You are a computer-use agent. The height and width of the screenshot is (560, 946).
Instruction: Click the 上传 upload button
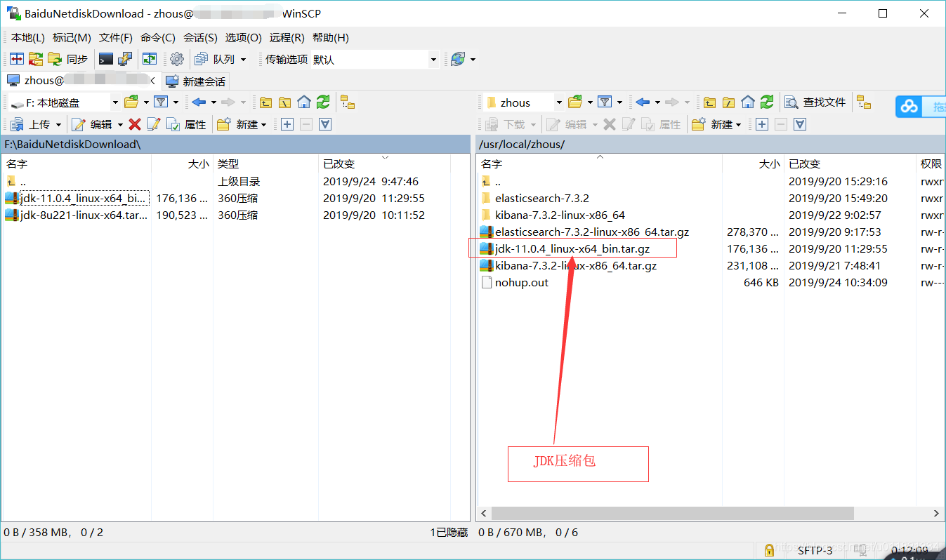(x=32, y=124)
